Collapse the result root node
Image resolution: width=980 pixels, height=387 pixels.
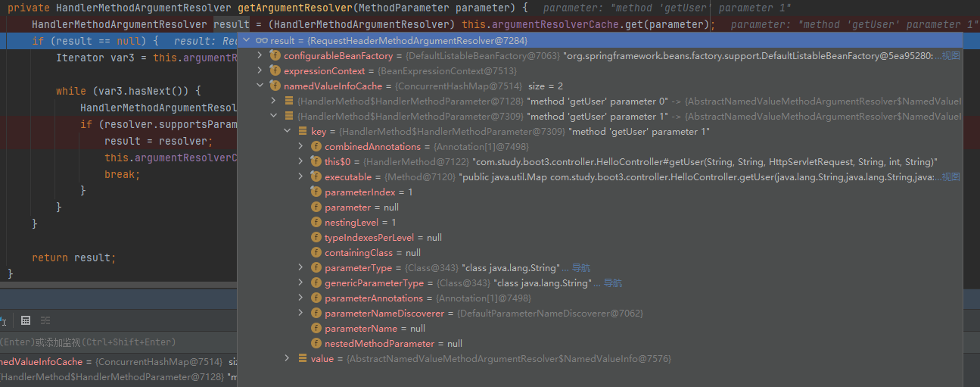click(246, 40)
